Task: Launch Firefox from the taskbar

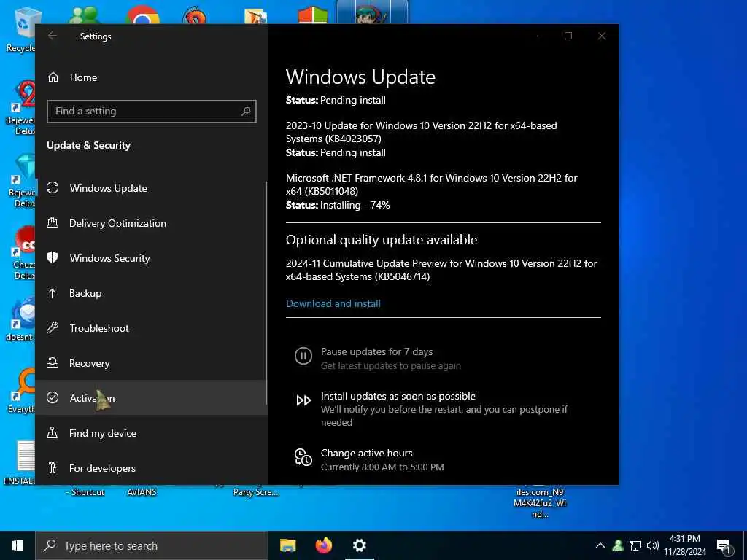Action: (323, 545)
